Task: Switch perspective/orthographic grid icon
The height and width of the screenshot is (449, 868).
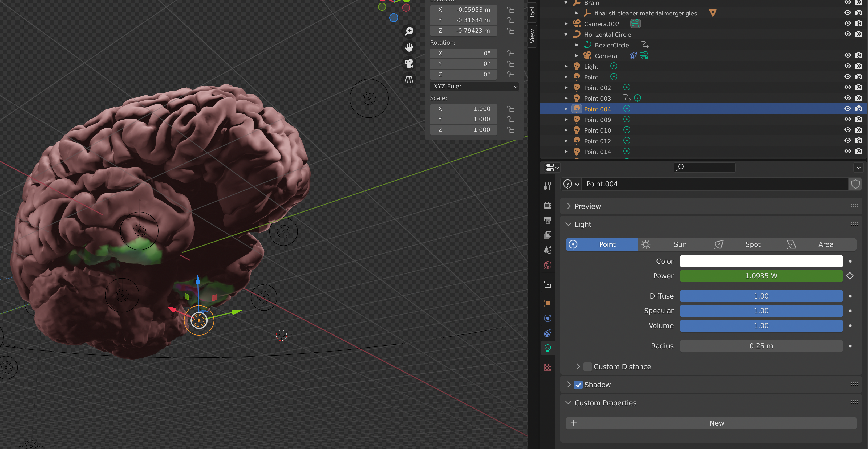Action: click(409, 79)
